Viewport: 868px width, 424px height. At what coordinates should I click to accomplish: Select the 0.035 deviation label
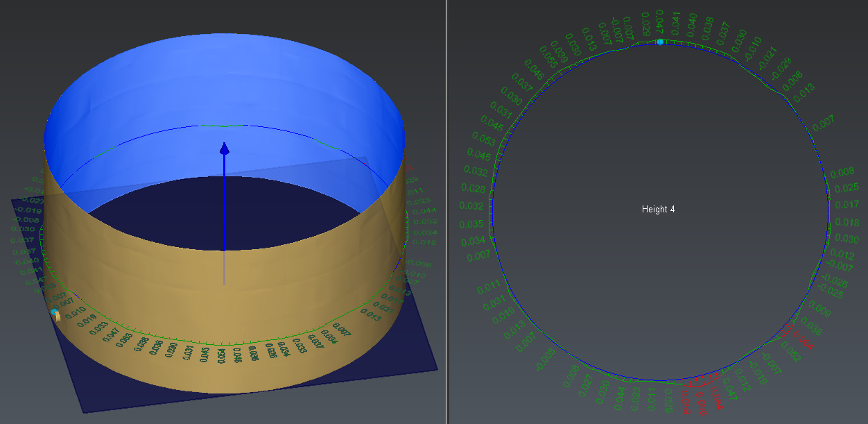tap(471, 224)
